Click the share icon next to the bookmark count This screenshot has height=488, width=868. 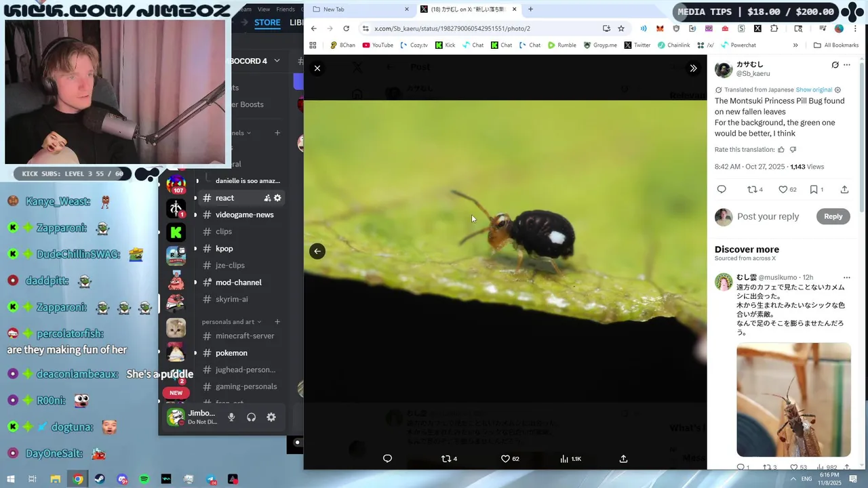tap(844, 190)
